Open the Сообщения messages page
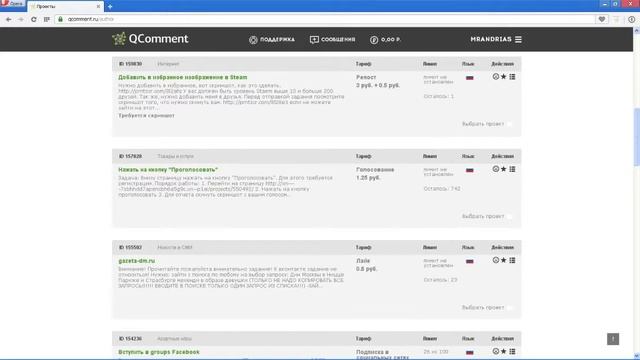The height and width of the screenshot is (360, 640). point(332,40)
